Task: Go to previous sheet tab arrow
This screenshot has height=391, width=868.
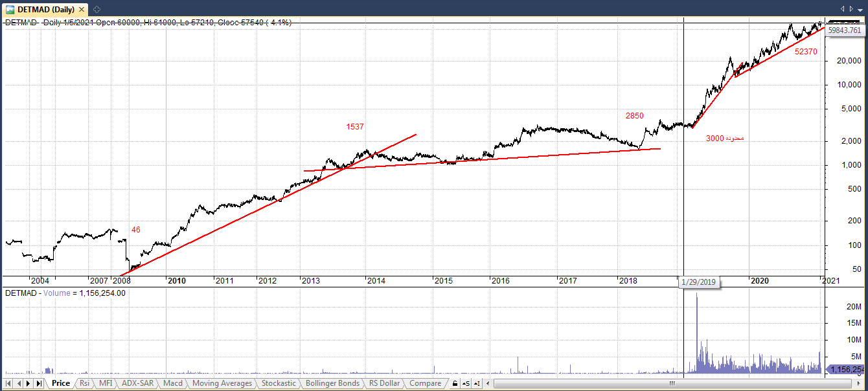Action: [x=17, y=384]
